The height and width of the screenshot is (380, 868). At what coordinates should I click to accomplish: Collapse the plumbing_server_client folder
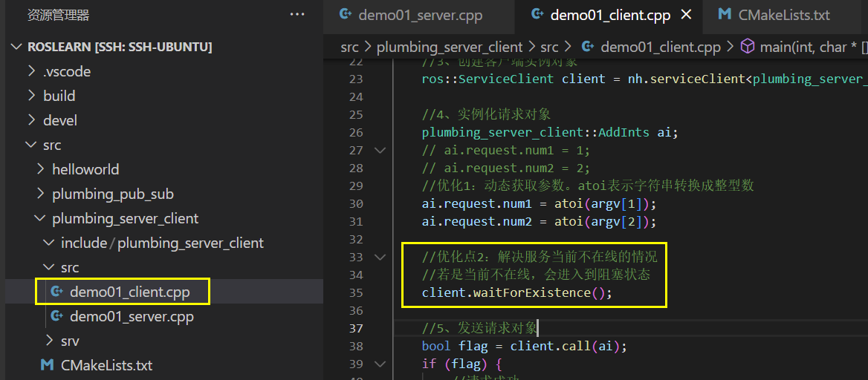[42, 218]
